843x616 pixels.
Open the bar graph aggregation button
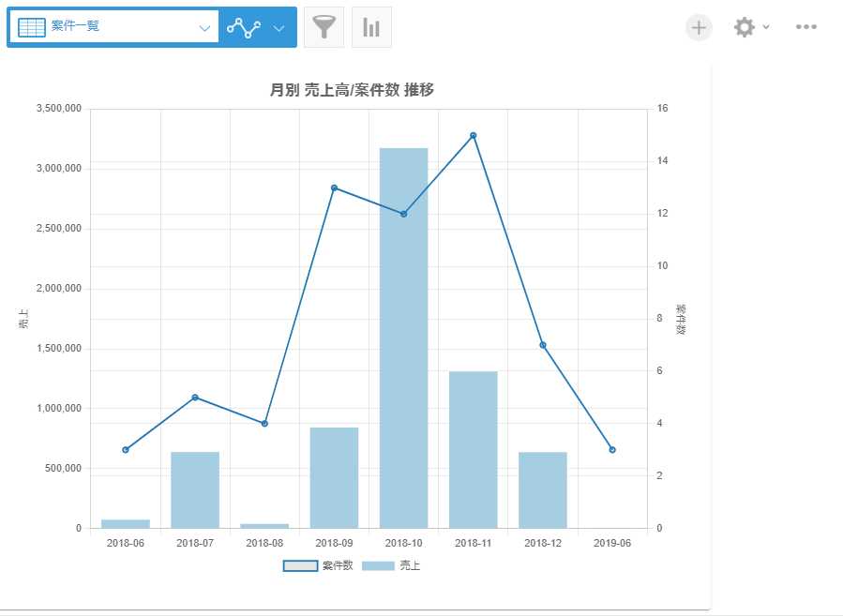371,27
